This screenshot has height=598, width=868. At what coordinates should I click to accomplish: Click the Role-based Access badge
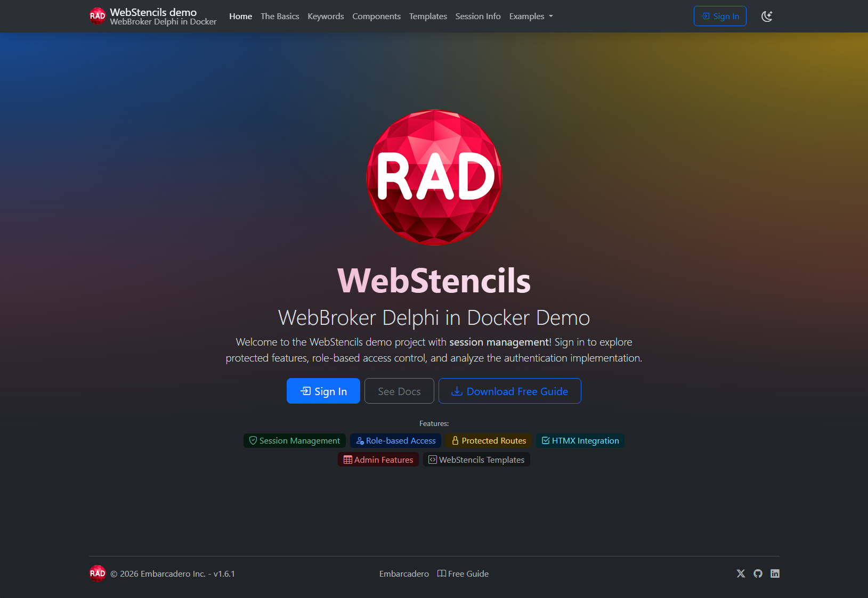point(395,440)
